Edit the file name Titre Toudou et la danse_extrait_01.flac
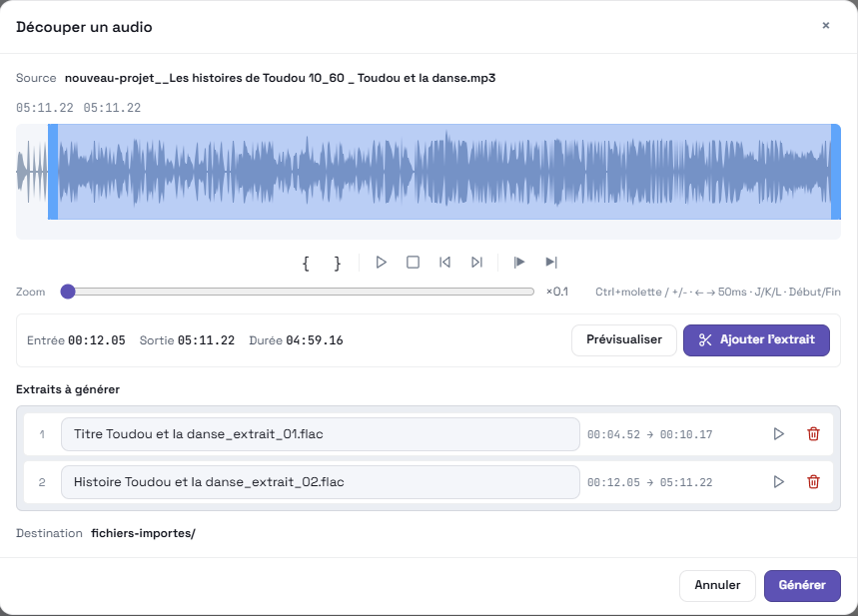This screenshot has height=616, width=858. pyautogui.click(x=320, y=434)
